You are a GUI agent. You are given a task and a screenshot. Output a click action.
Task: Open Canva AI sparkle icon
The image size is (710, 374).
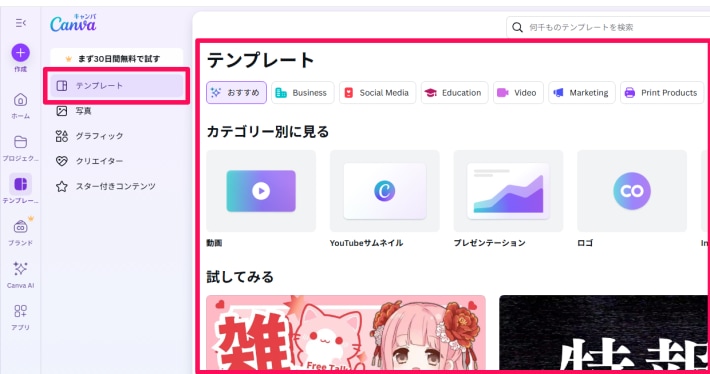click(x=20, y=269)
